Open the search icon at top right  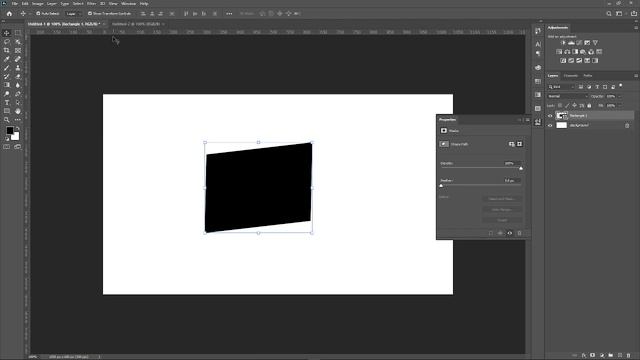(609, 13)
